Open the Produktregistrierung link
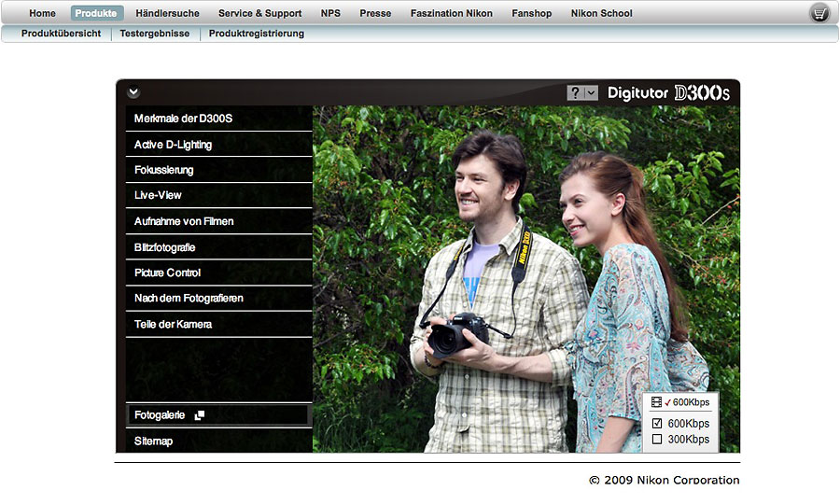Image resolution: width=840 pixels, height=504 pixels. (x=256, y=34)
